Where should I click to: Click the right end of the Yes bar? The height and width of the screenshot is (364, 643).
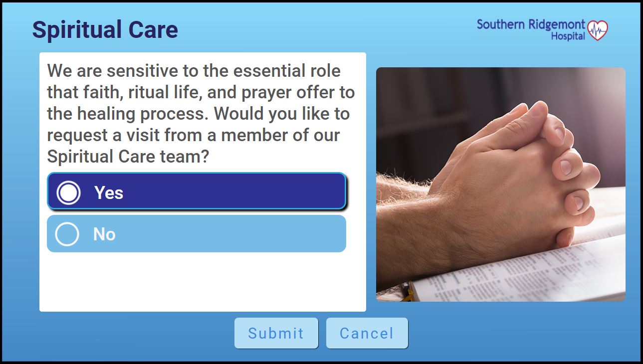329,191
